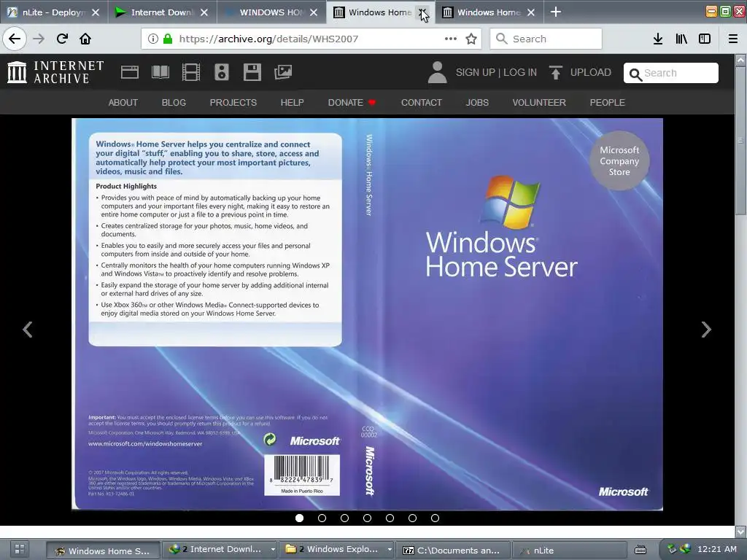The width and height of the screenshot is (747, 560).
Task: Click the browser forward arrow
Action: 39,39
